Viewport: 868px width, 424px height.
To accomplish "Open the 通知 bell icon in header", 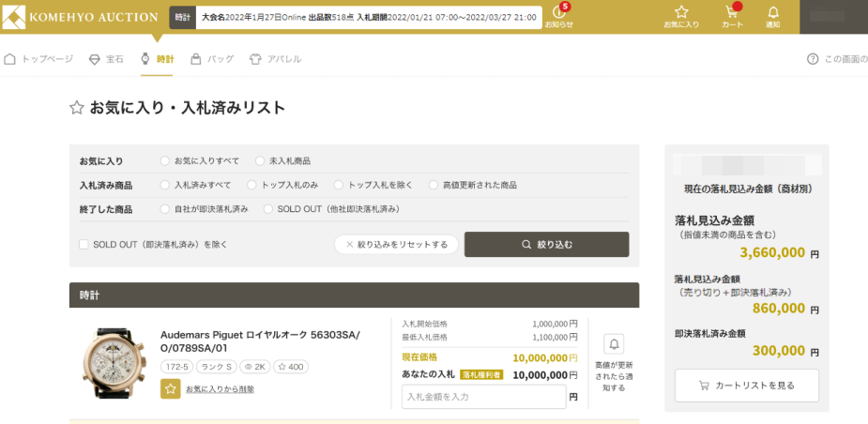I will [773, 17].
